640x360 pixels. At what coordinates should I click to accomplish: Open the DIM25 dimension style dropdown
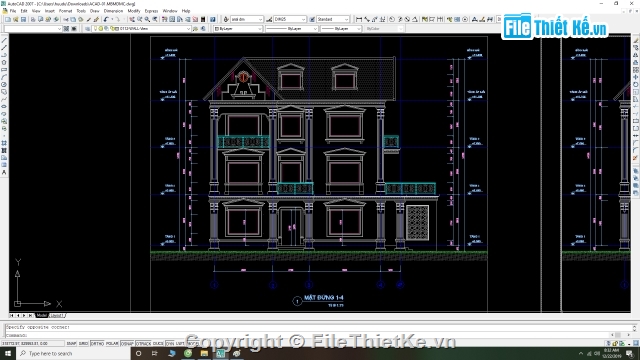pos(290,19)
